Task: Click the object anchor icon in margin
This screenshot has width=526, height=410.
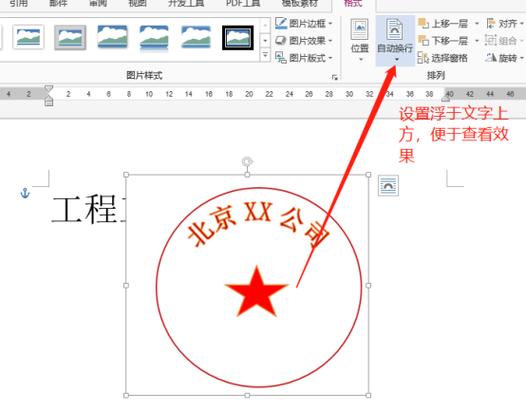Action: (x=25, y=193)
